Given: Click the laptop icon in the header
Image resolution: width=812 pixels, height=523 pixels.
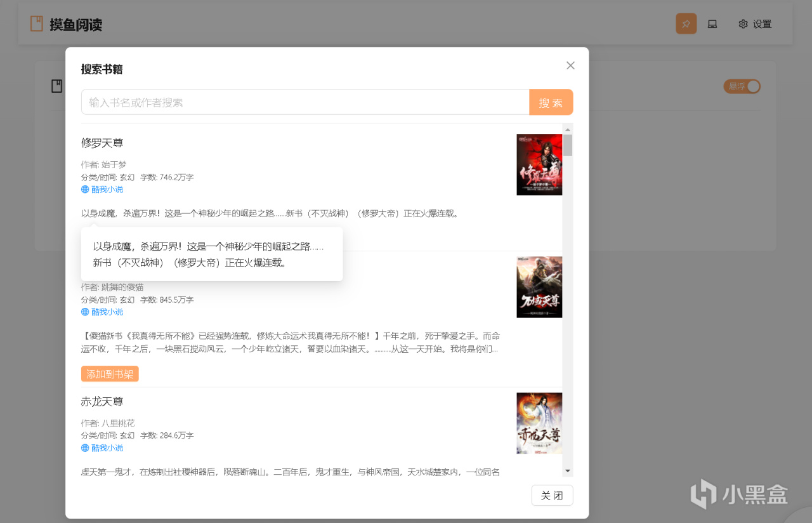Looking at the screenshot, I should (x=712, y=24).
